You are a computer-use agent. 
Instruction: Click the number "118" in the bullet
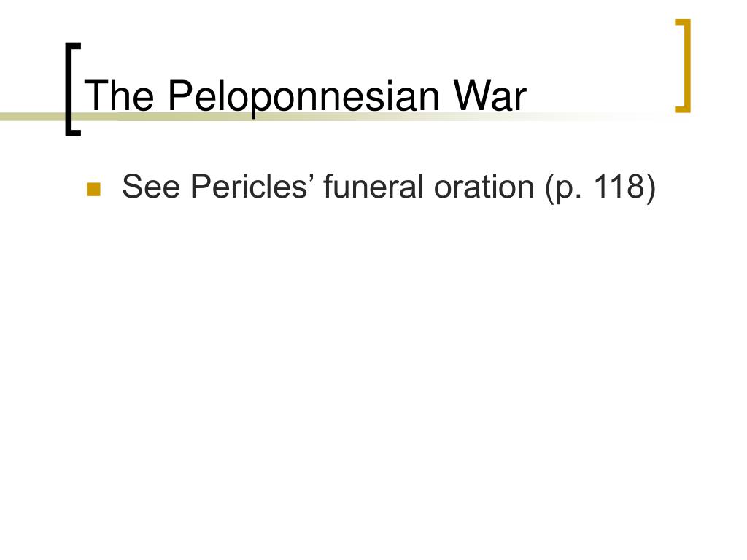click(x=619, y=186)
